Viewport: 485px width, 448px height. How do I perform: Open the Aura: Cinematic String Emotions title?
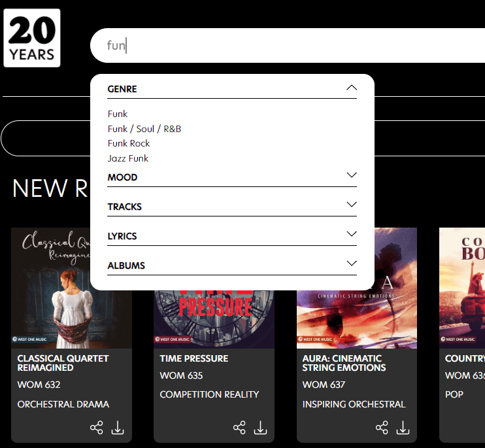(342, 363)
